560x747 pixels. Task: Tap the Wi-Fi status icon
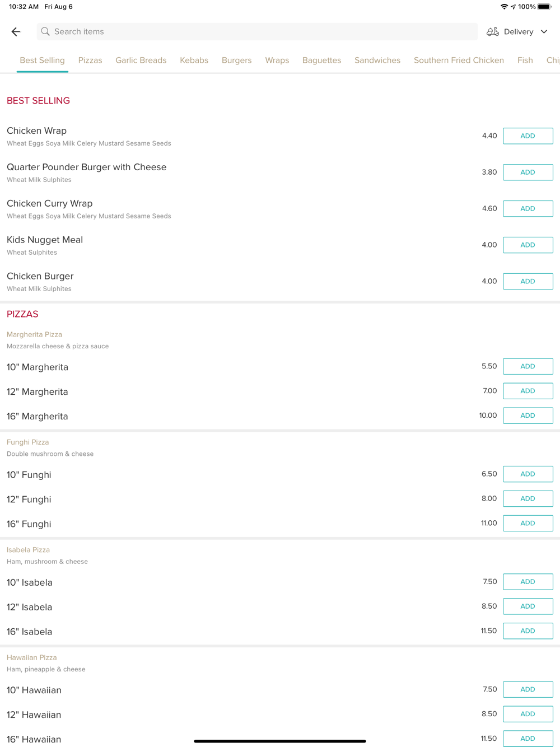(x=504, y=7)
